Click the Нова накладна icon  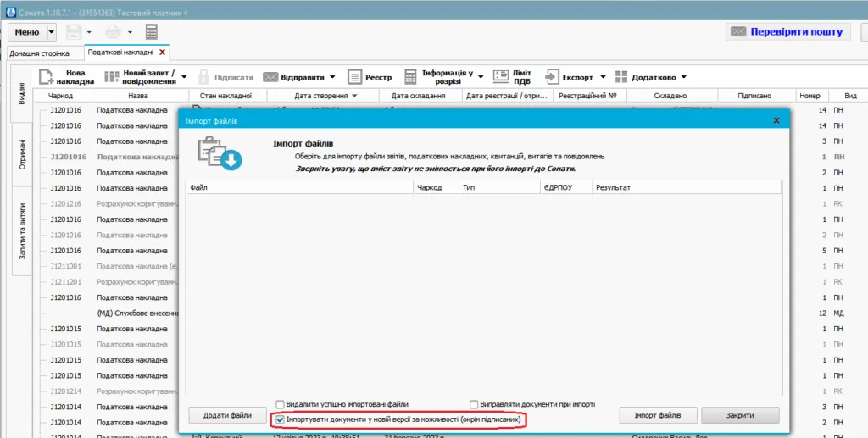point(46,77)
